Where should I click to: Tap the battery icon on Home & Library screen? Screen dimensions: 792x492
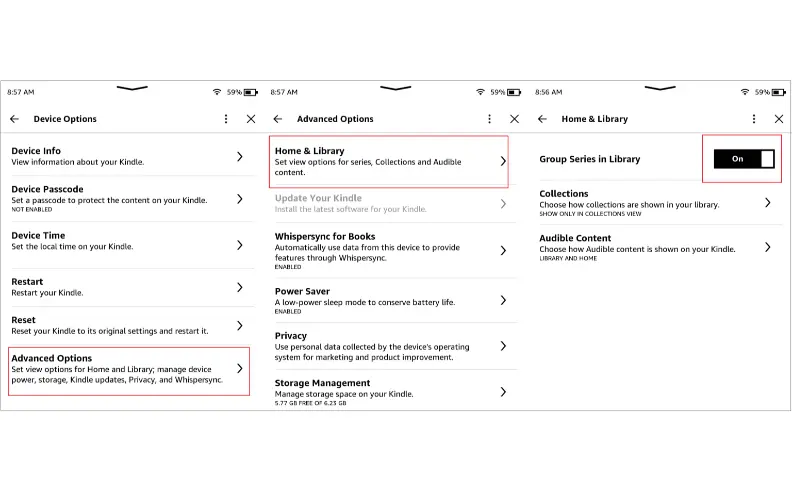pos(778,92)
